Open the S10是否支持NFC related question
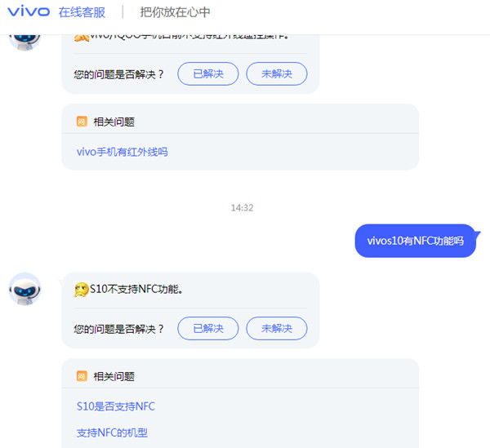Screen dimensions: 490x448 click(116, 406)
